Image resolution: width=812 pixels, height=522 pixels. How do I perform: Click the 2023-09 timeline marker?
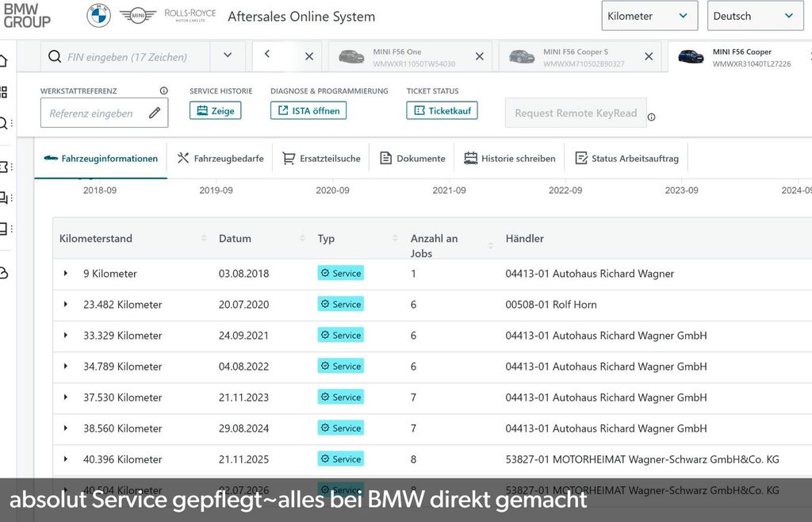tap(681, 190)
